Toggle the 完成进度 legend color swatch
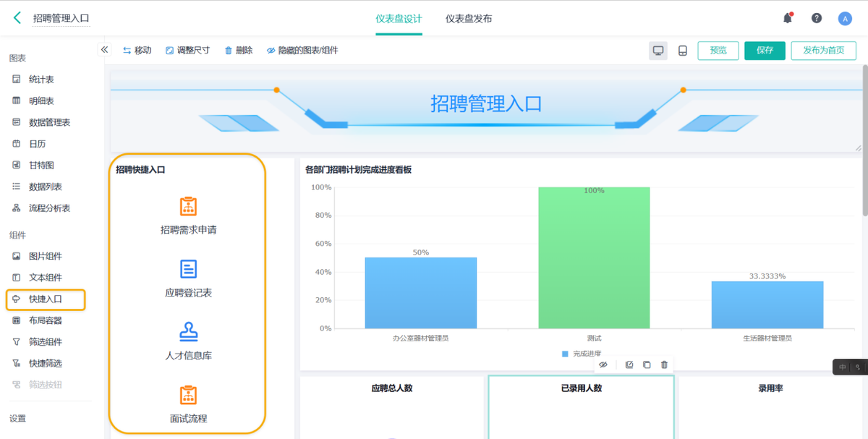This screenshot has height=439, width=868. click(x=565, y=354)
